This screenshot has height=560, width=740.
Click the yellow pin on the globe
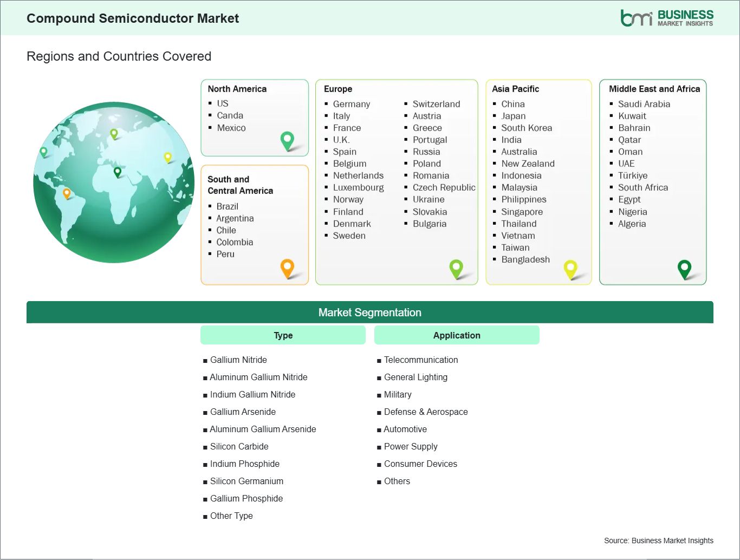pos(168,157)
